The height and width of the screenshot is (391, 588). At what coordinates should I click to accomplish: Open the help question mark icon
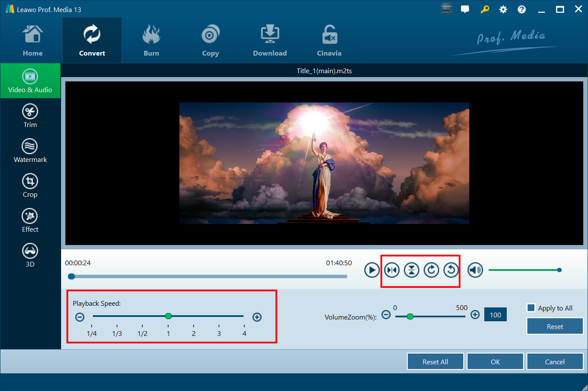(522, 9)
